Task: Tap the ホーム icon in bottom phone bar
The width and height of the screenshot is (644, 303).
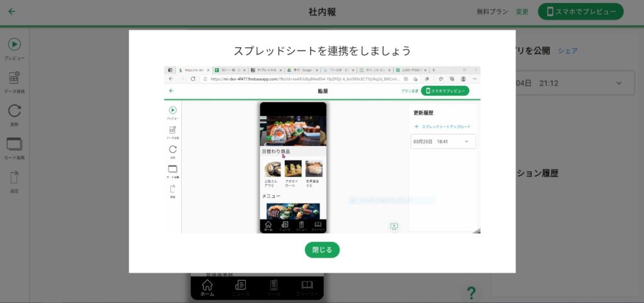Action: point(207,288)
